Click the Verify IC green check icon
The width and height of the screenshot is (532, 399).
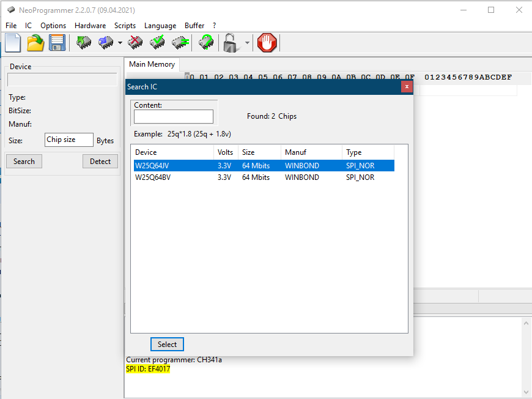pos(157,43)
